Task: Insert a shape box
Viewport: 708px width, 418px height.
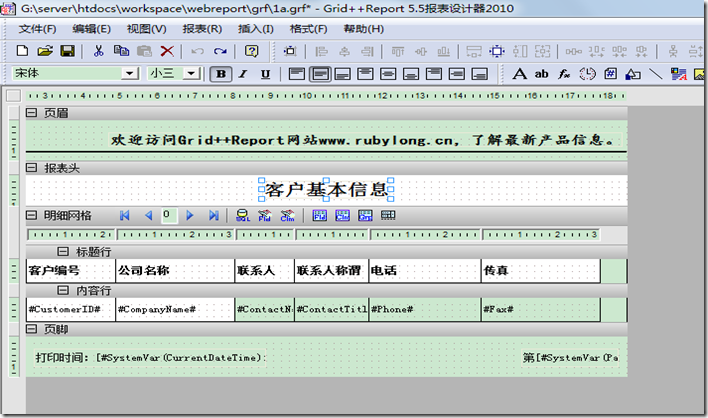Action: (633, 74)
